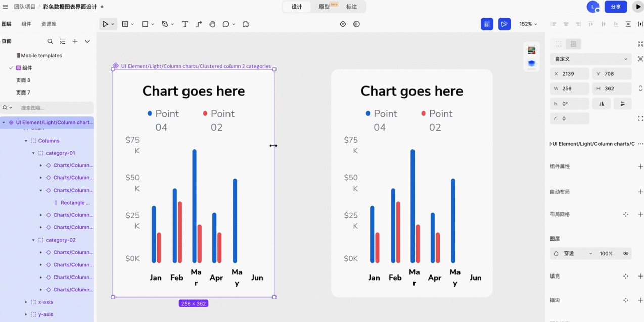
Task: Select the Pen tool
Action: tap(165, 24)
